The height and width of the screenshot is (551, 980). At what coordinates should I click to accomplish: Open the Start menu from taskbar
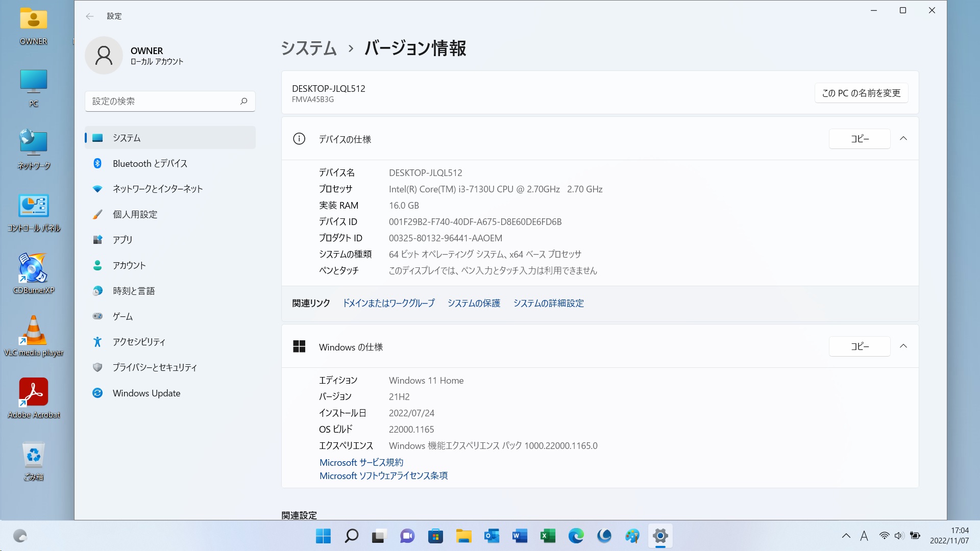[x=323, y=536]
